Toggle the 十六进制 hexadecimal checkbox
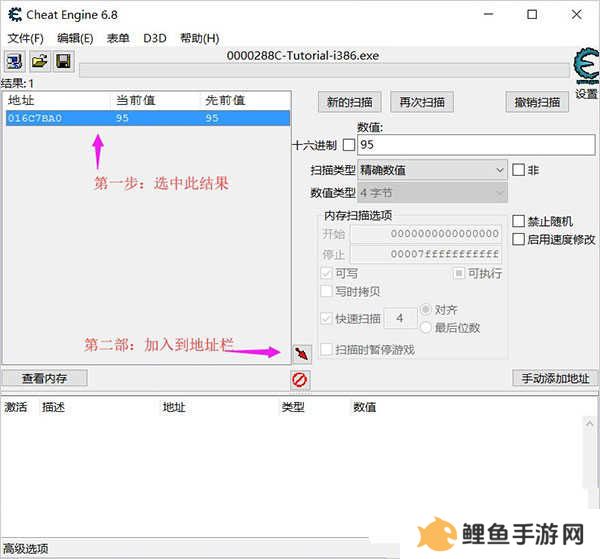This screenshot has width=600, height=559. pos(349,145)
